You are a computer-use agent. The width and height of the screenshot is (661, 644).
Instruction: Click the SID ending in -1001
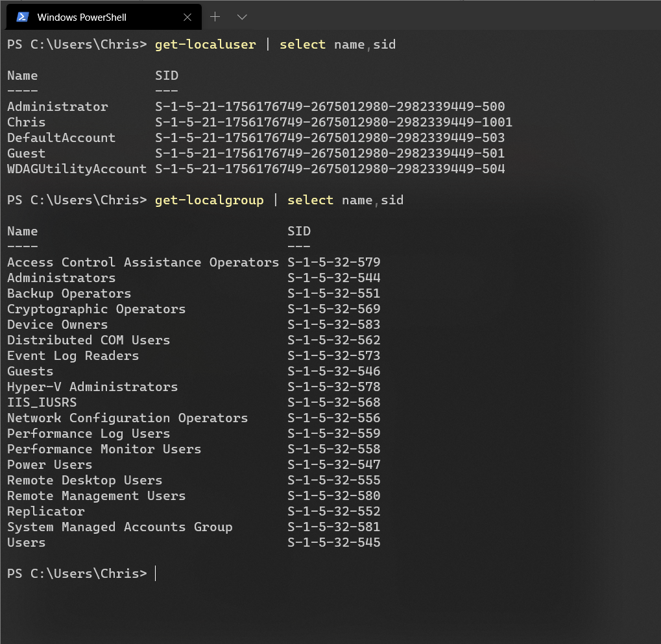click(334, 122)
